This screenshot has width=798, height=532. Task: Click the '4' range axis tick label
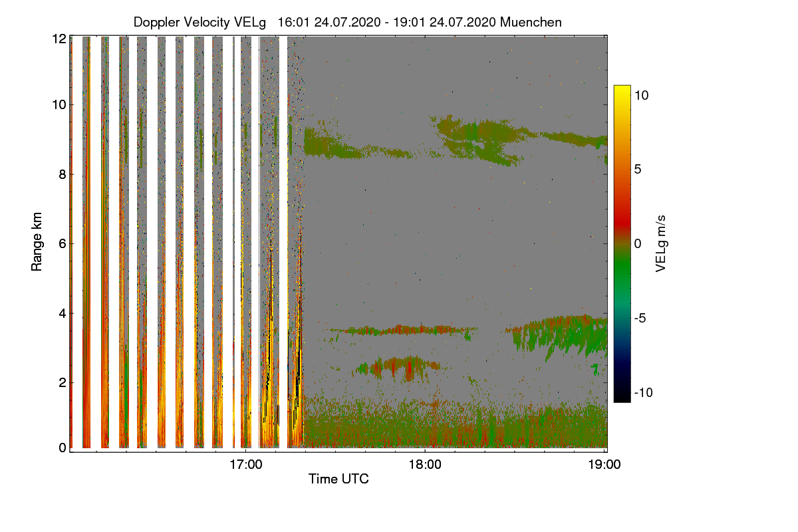[x=63, y=313]
